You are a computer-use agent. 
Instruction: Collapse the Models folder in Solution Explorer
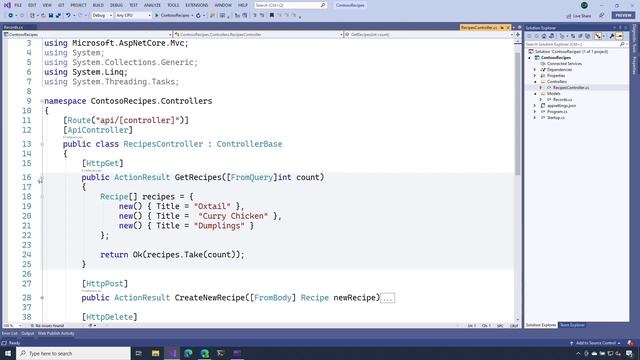535,93
